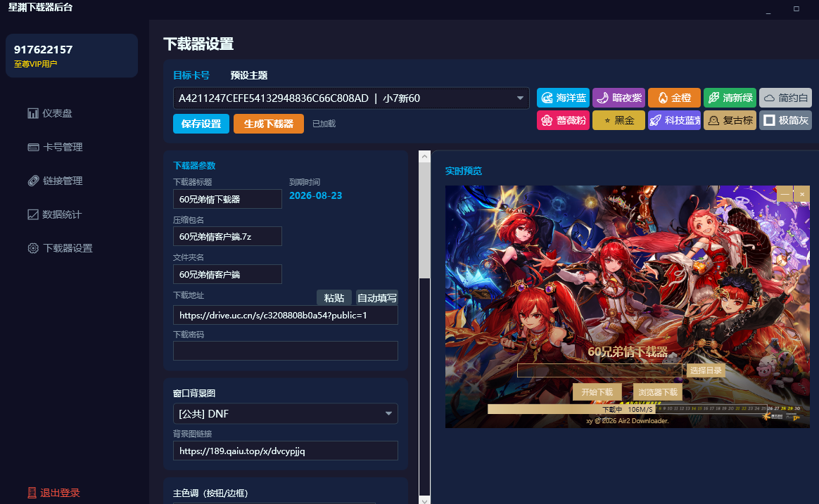This screenshot has width=819, height=504.
Task: Apply the 金橙 golden orange theme
Action: click(x=674, y=98)
